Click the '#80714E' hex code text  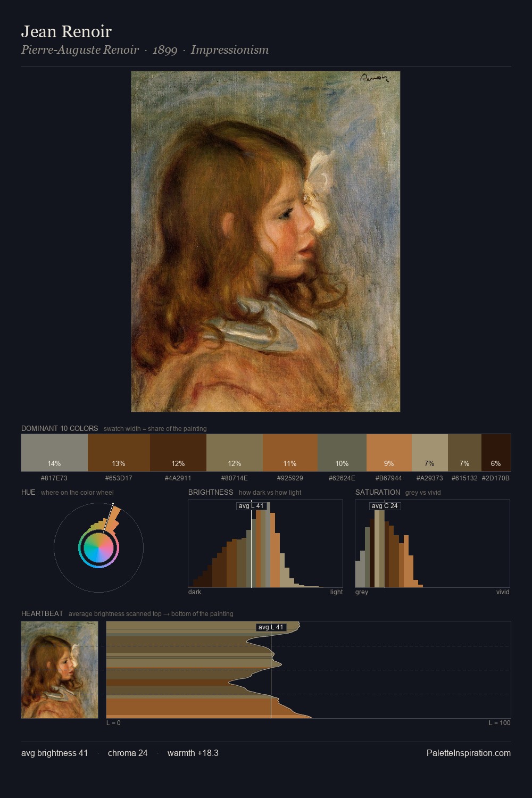[x=235, y=478]
